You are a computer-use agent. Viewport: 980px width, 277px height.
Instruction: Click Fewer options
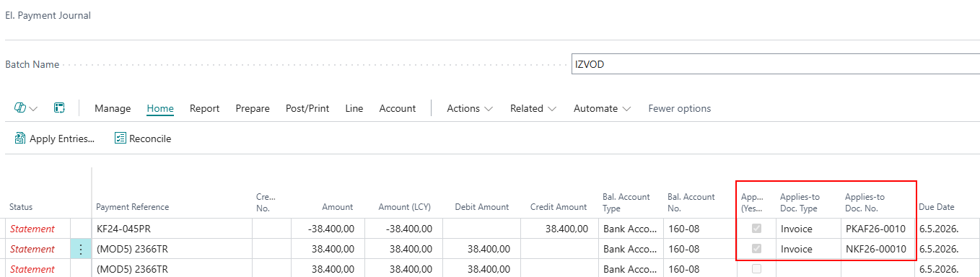point(680,108)
